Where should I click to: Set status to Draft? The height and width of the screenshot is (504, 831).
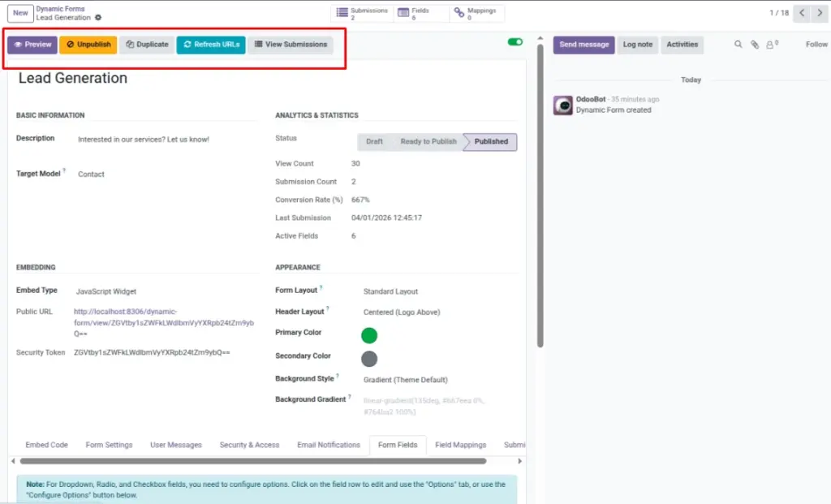[374, 141]
